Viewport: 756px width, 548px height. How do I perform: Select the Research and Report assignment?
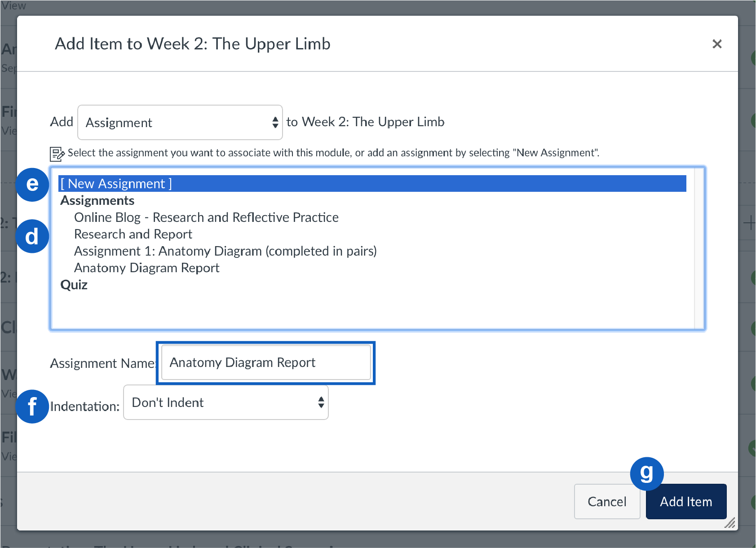click(x=133, y=234)
